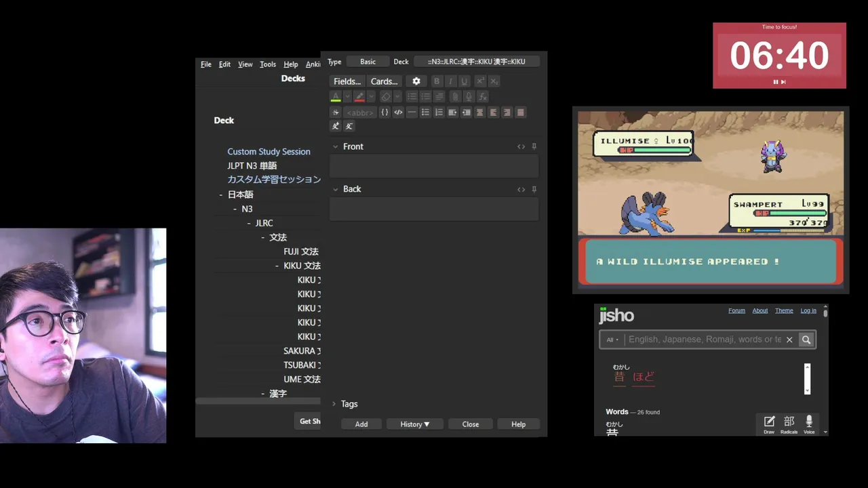This screenshot has width=868, height=488.
Task: Justify text in the editor
Action: click(521, 113)
